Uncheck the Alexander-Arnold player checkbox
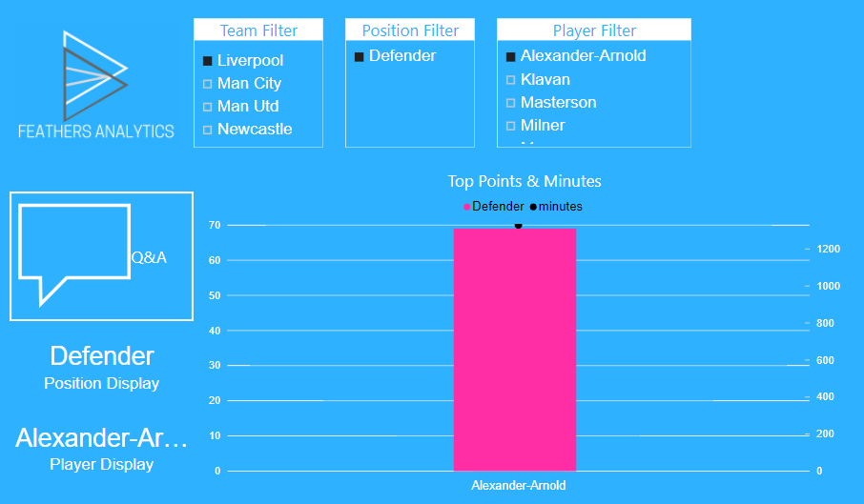 tap(511, 56)
